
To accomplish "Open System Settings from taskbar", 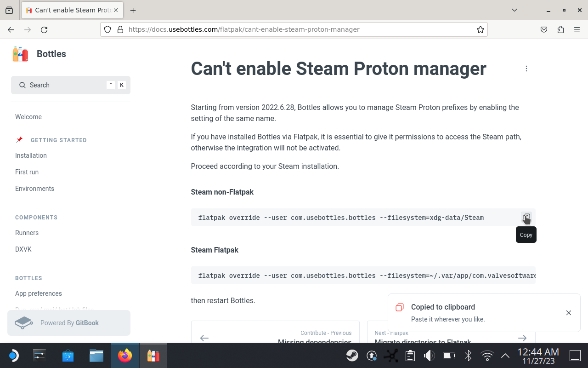I will (40, 356).
